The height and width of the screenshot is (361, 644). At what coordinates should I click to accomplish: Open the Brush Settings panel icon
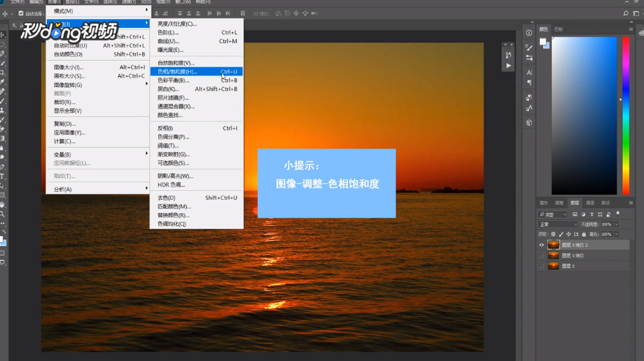pos(529,47)
